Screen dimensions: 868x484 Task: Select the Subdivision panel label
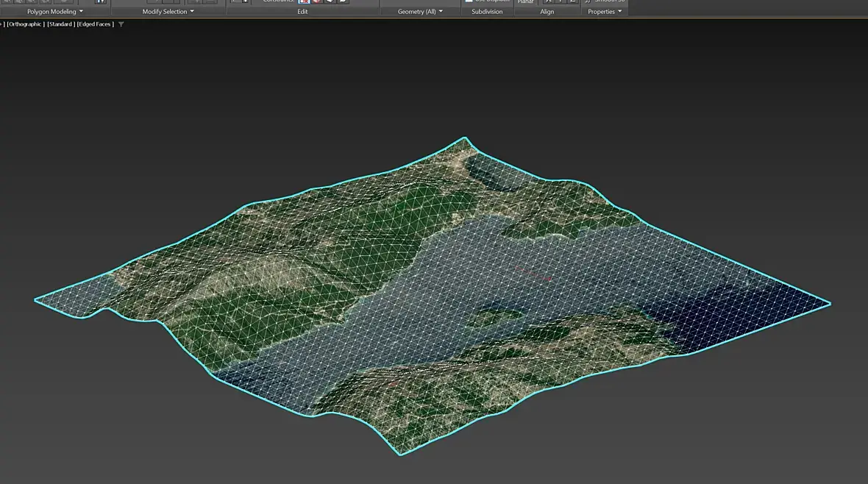coord(487,12)
